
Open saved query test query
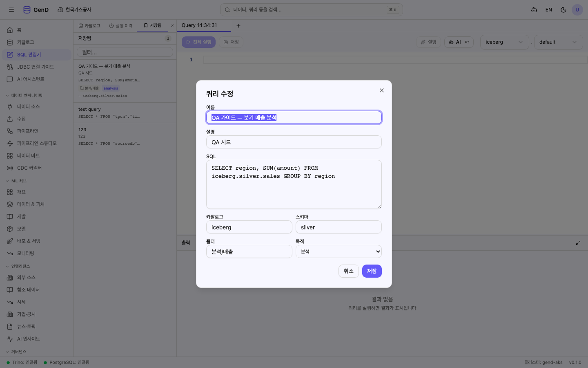click(x=125, y=113)
